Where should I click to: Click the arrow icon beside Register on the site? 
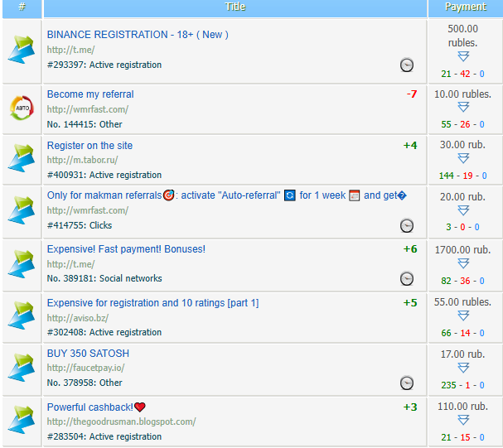tap(22, 158)
